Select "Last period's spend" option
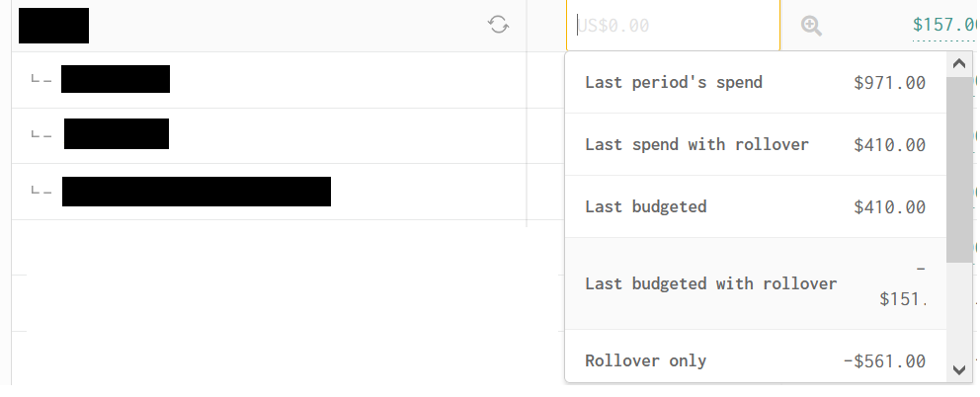This screenshot has width=980, height=397. tap(756, 83)
